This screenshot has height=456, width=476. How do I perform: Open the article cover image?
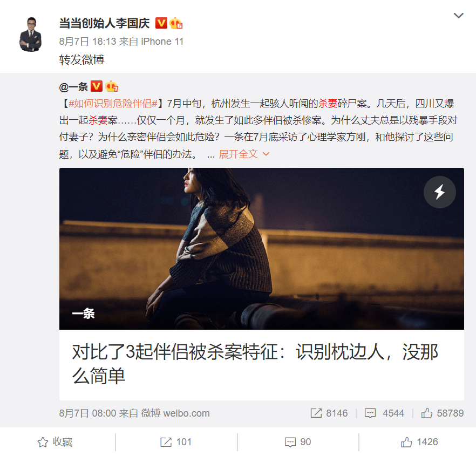click(x=261, y=248)
